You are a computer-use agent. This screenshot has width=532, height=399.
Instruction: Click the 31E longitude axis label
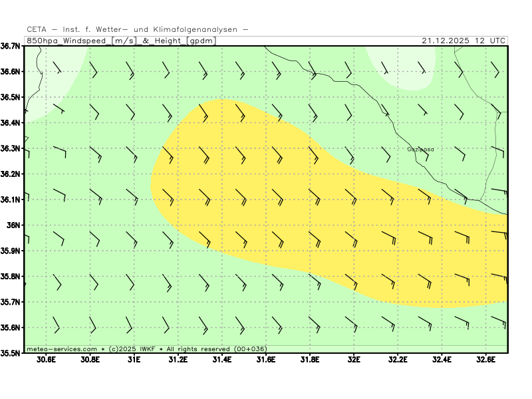134,360
